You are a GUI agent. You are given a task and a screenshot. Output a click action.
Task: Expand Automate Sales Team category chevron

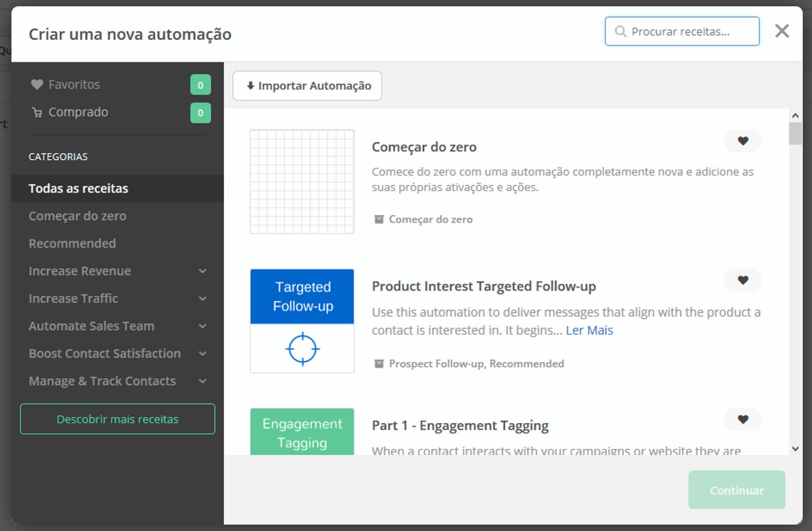202,326
